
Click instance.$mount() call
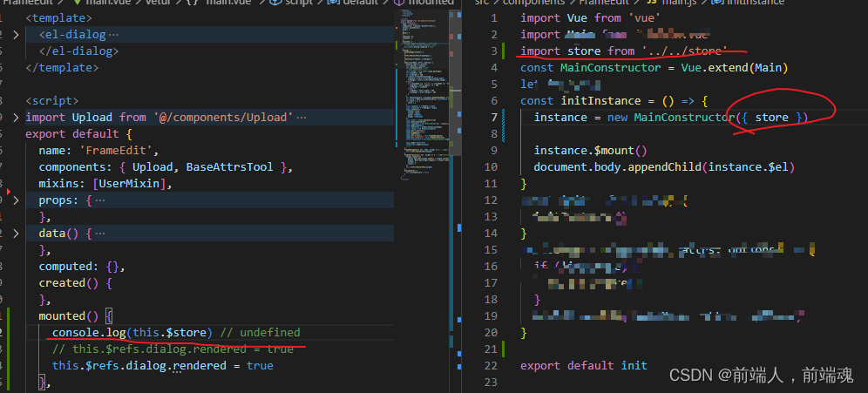pyautogui.click(x=591, y=151)
